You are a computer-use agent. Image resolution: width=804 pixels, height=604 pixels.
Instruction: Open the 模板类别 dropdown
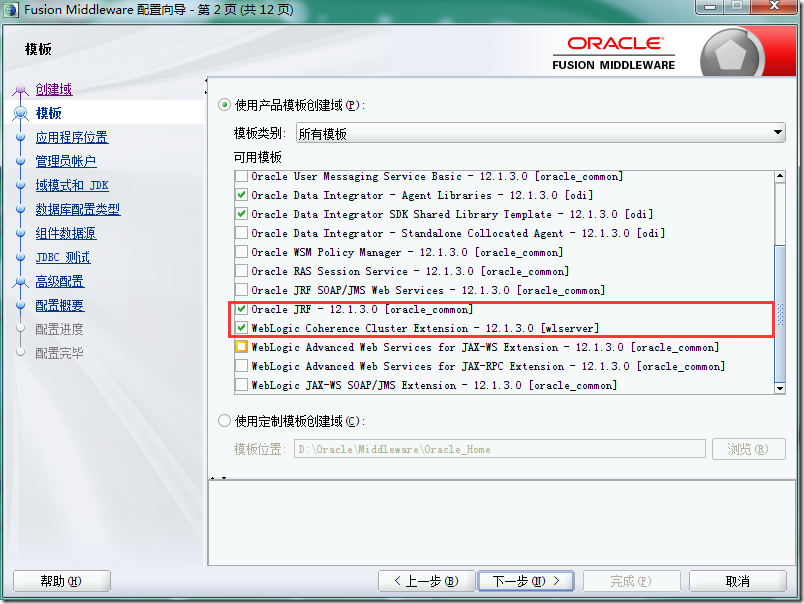pos(541,133)
